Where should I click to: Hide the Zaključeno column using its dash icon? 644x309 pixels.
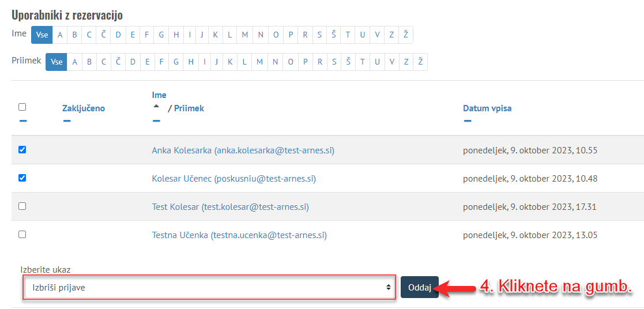point(67,121)
